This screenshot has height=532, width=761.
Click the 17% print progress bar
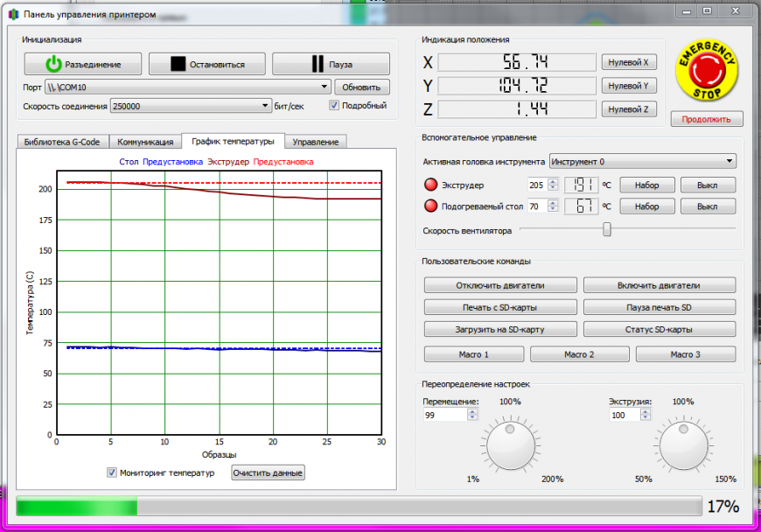[360, 506]
